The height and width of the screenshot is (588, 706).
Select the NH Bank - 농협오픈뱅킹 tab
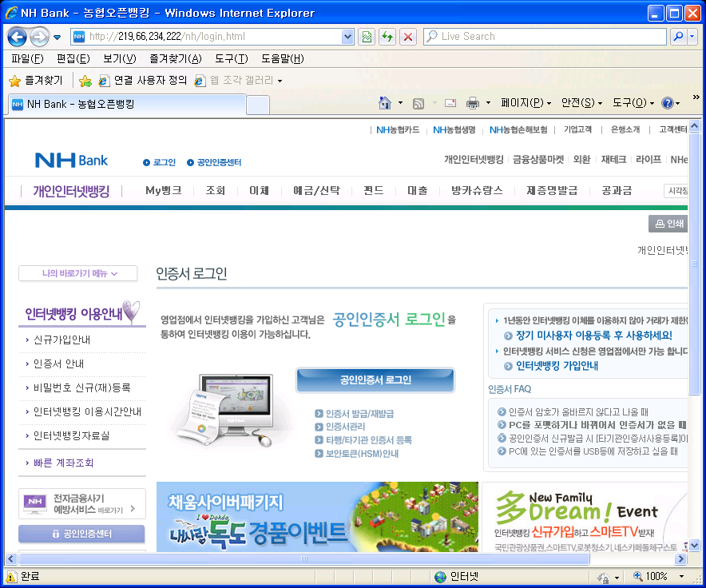pyautogui.click(x=127, y=104)
